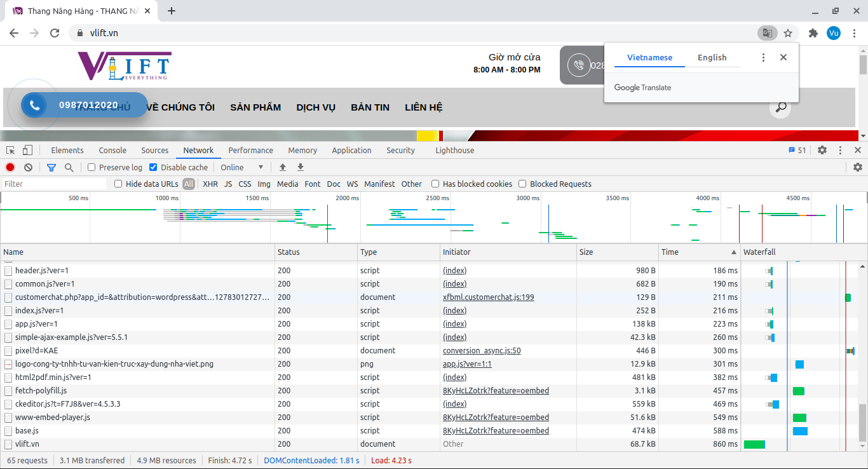Export HAR file download arrow
The image size is (868, 469).
[x=301, y=167]
